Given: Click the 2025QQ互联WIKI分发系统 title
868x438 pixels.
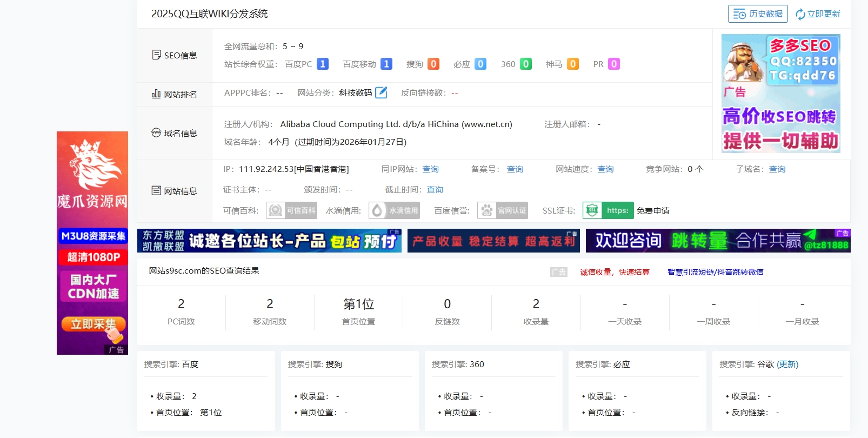Looking at the screenshot, I should 210,14.
